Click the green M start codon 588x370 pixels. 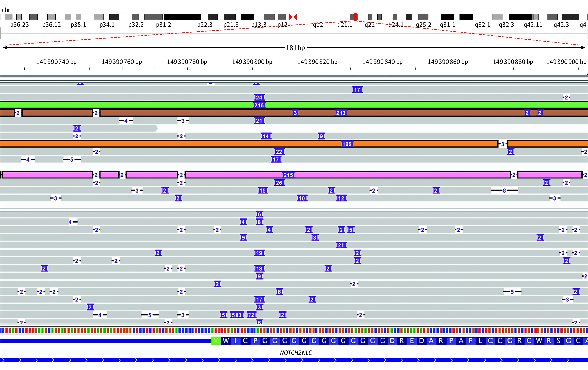(216, 341)
